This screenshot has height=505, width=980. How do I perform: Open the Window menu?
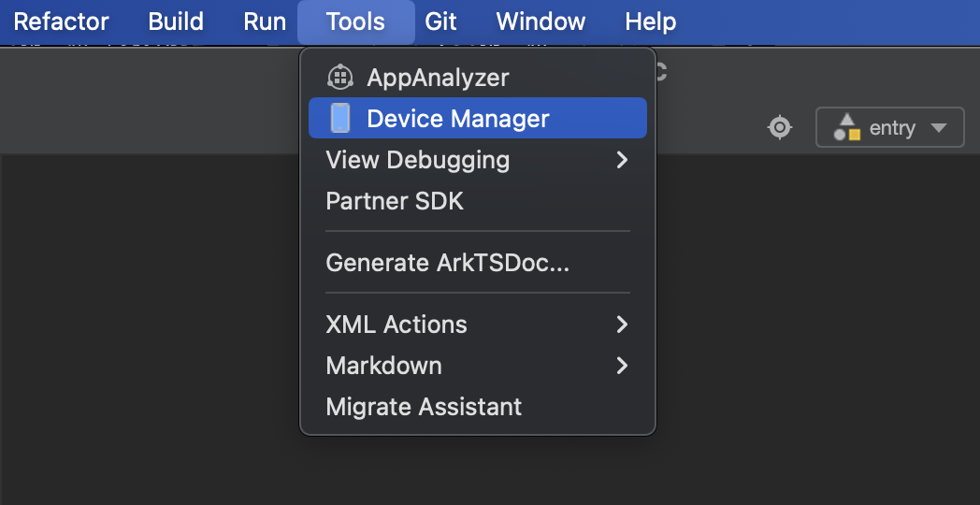click(540, 22)
